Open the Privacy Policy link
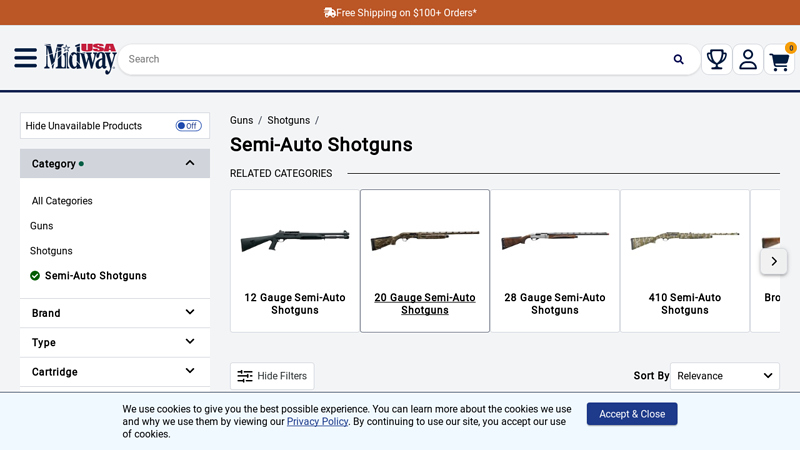The image size is (800, 450). click(317, 421)
